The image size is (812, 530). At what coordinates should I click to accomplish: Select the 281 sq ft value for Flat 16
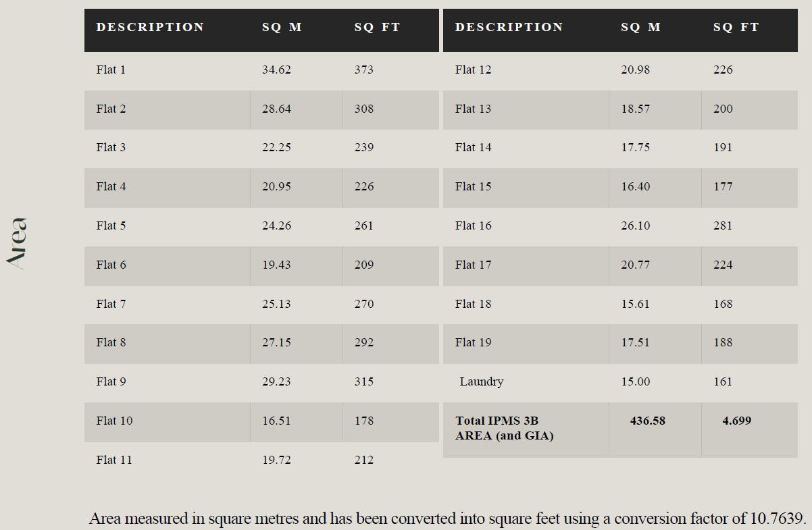coord(723,226)
